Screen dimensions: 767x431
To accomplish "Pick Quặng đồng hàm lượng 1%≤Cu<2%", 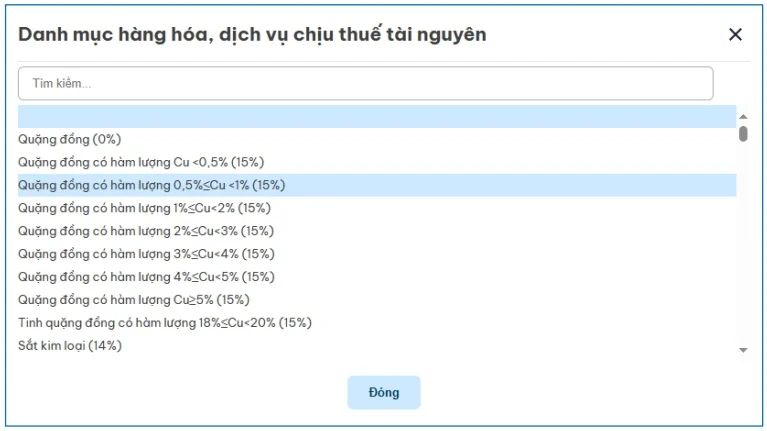I will [144, 208].
